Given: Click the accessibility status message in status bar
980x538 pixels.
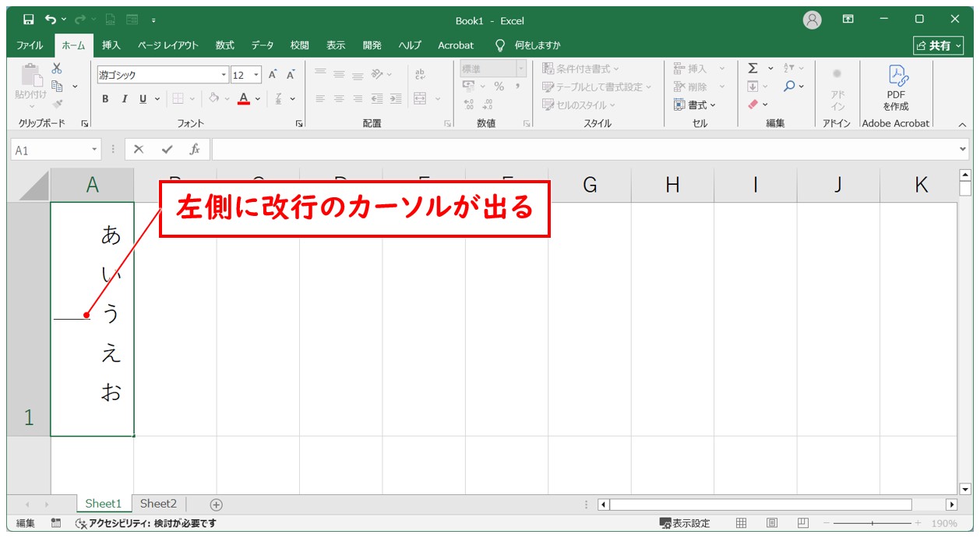Looking at the screenshot, I should pyautogui.click(x=145, y=523).
